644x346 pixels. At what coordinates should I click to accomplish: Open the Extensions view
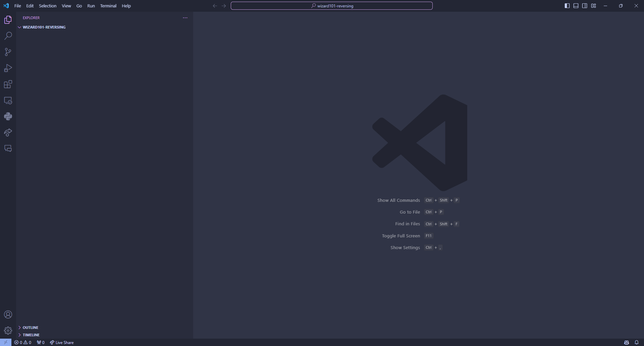(x=8, y=84)
